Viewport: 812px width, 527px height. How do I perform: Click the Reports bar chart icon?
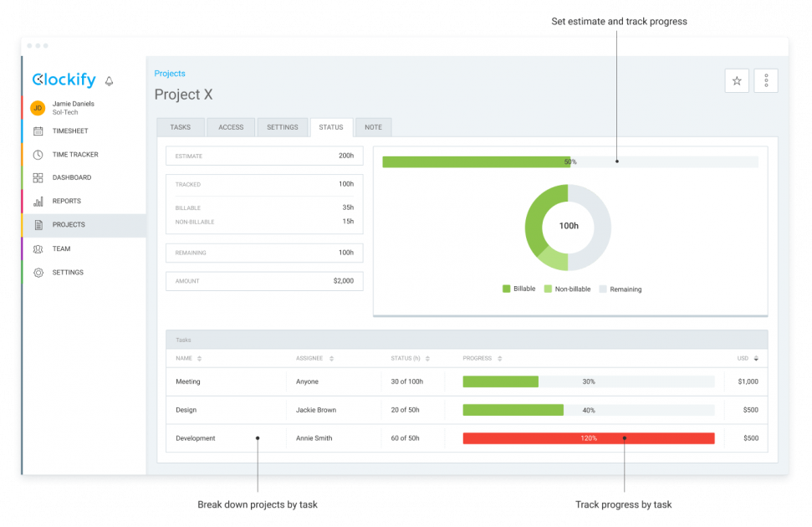38,202
